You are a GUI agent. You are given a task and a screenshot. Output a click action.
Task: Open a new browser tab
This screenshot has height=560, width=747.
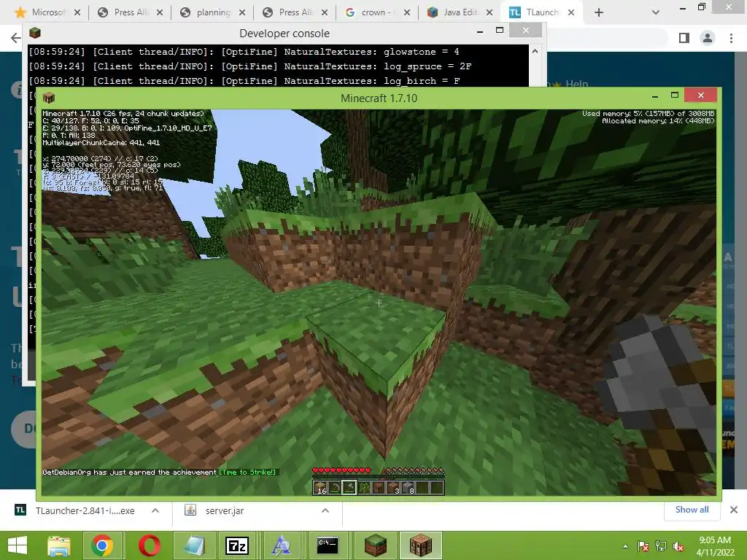(x=599, y=12)
